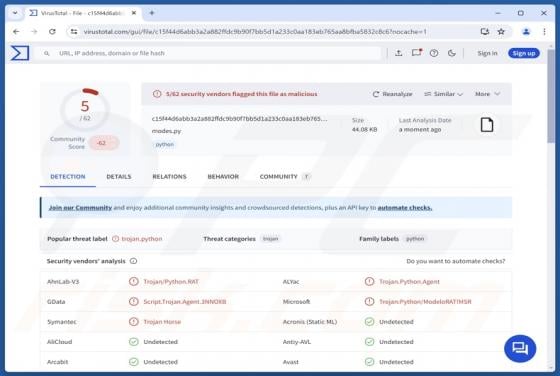Click the AhnLab-V3 vendor name
Image resolution: width=560 pixels, height=376 pixels.
(x=63, y=281)
